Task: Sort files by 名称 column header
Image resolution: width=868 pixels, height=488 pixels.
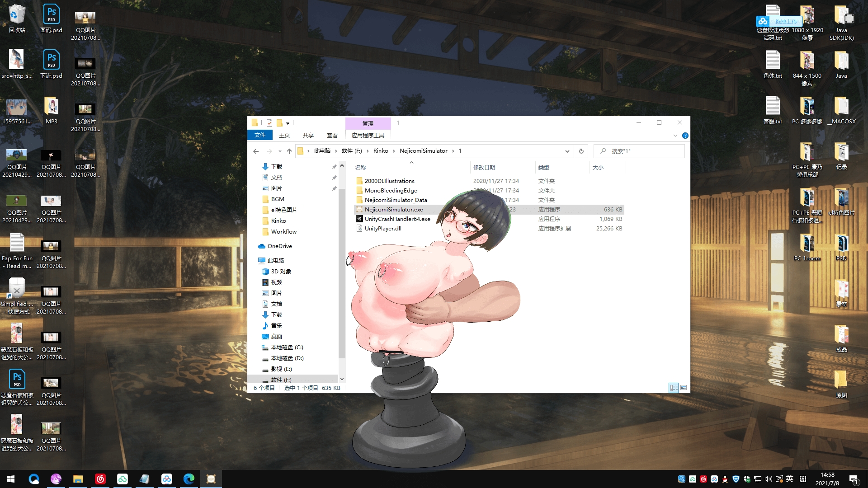Action: coord(361,168)
